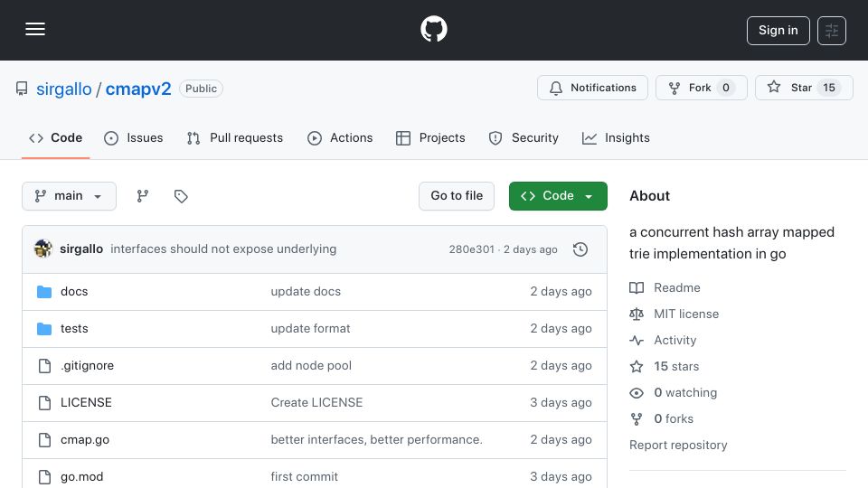Click the eye icon beside 0 watching

(x=637, y=393)
